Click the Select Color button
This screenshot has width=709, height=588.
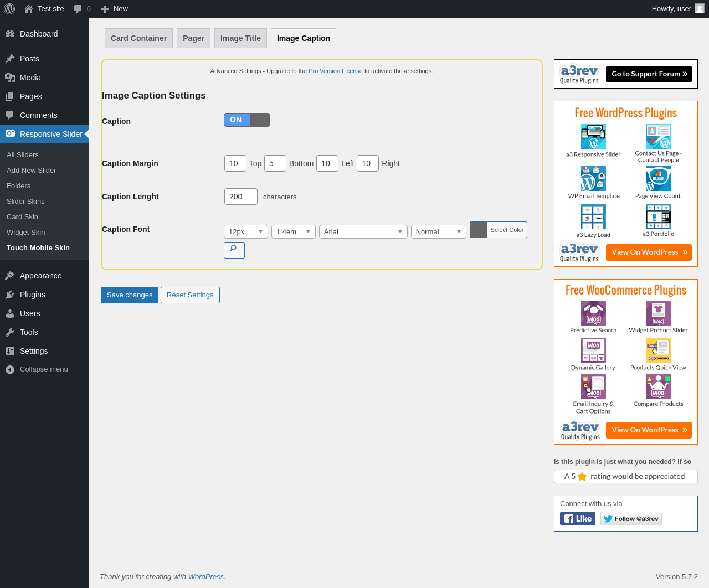507,230
